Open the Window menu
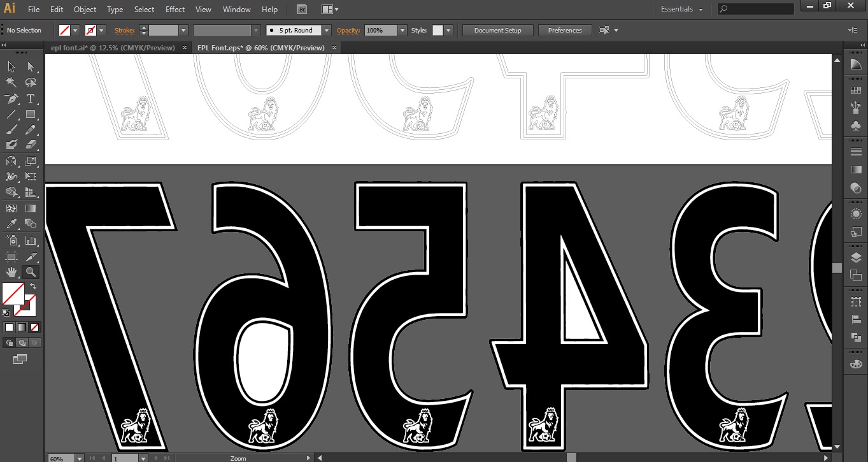 pyautogui.click(x=236, y=10)
